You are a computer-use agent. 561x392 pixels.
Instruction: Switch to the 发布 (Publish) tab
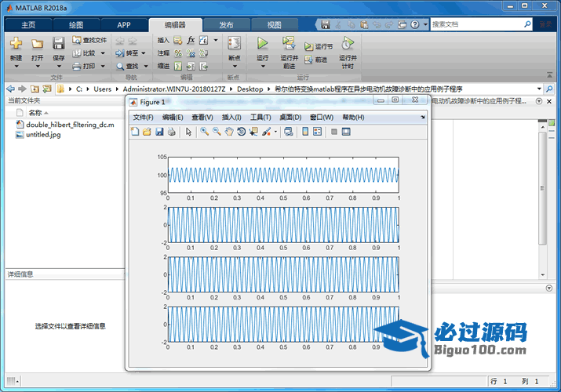[226, 25]
